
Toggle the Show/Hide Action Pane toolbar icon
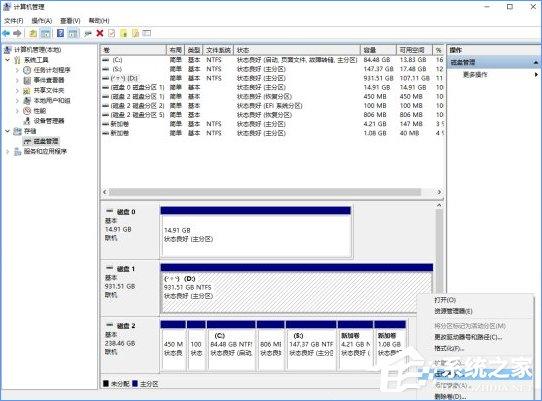click(73, 33)
